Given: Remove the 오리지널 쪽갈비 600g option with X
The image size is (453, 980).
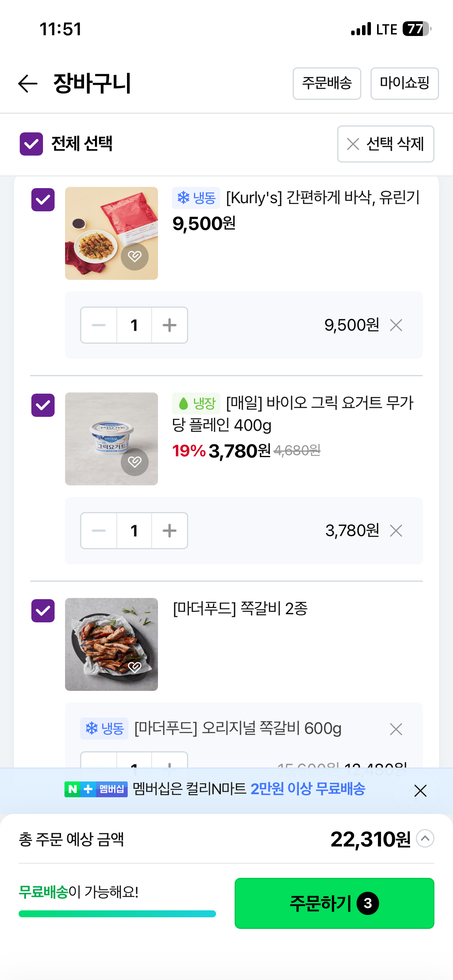Looking at the screenshot, I should tap(396, 729).
